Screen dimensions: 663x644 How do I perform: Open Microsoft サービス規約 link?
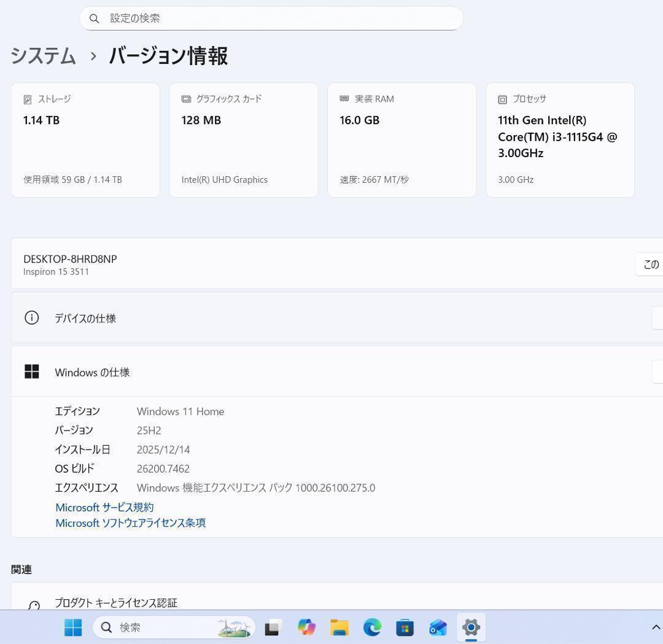(x=104, y=507)
